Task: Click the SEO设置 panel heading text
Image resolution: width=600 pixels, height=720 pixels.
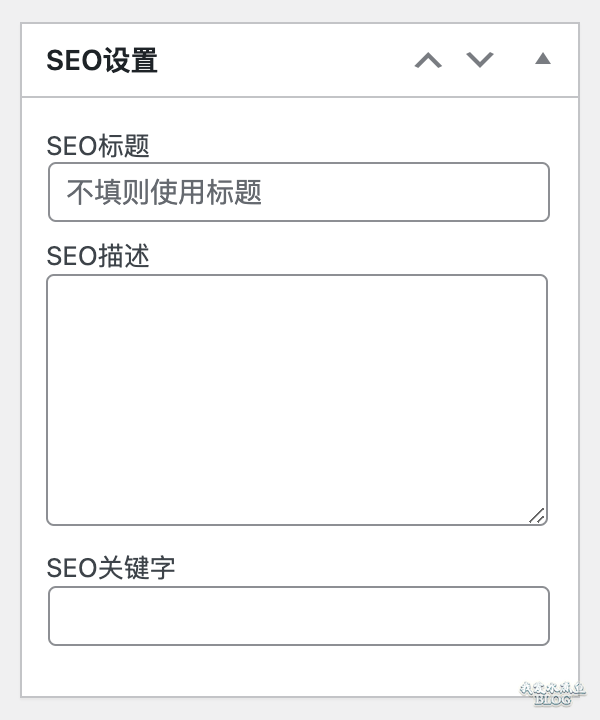Action: tap(102, 61)
